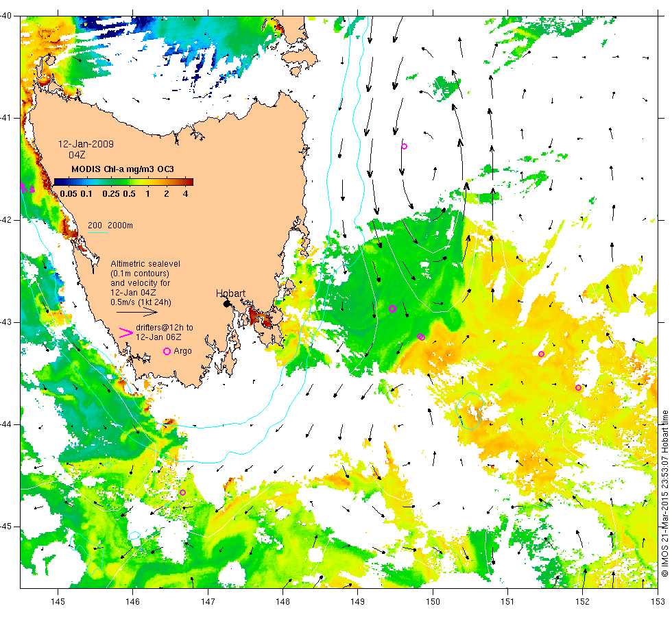Click the dark red high end of the colorbar
The image size is (672, 617).
click(189, 182)
